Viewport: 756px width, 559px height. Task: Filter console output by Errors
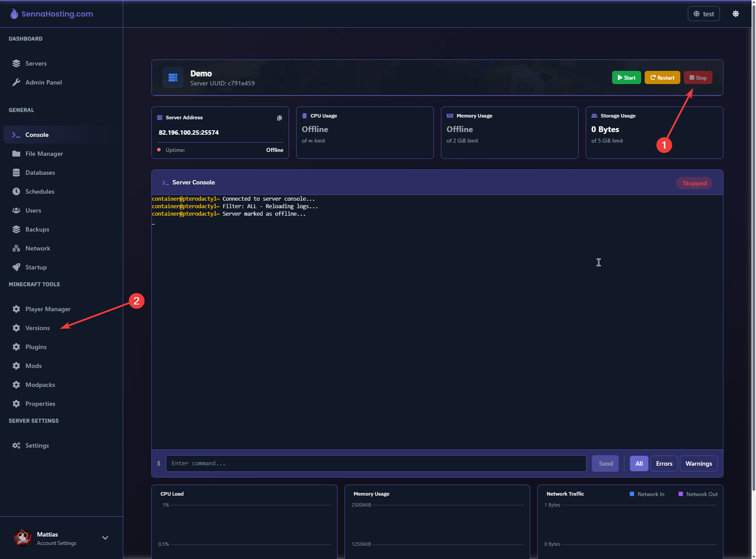pyautogui.click(x=664, y=463)
